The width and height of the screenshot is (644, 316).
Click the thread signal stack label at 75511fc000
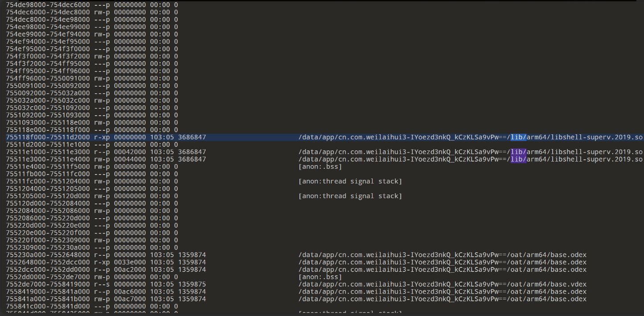pos(350,181)
